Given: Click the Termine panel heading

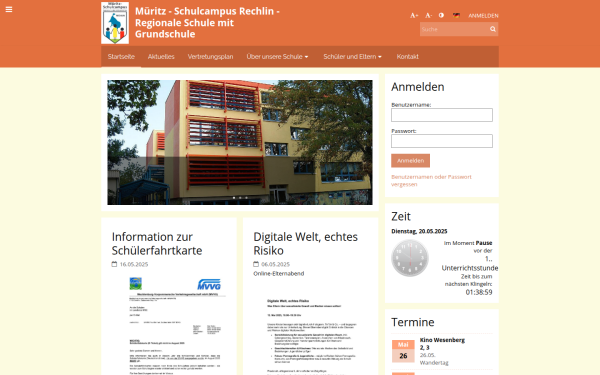Looking at the screenshot, I should [412, 322].
